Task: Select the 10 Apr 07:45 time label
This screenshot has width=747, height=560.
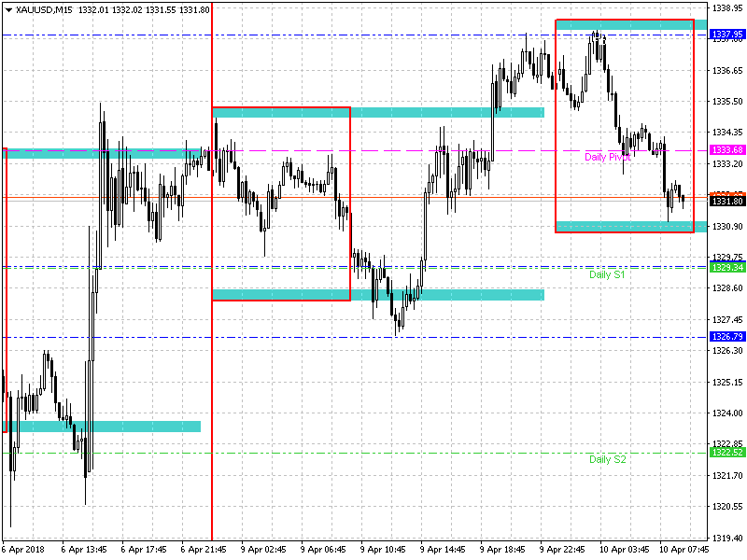Action: (x=686, y=549)
